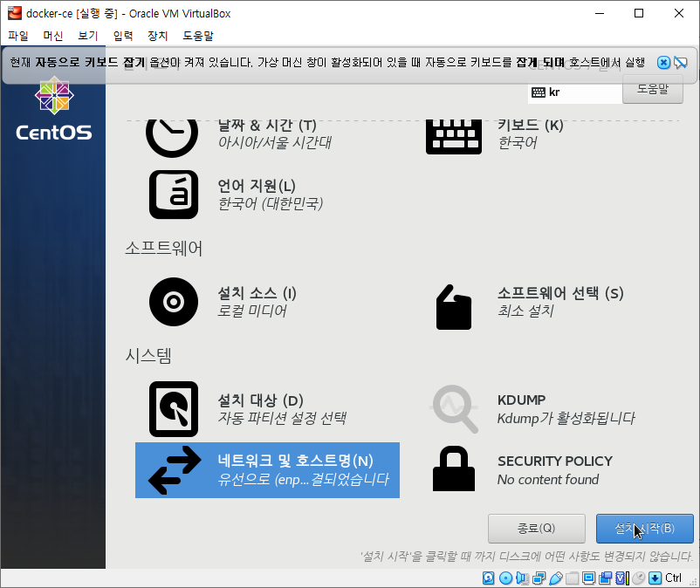The image size is (700, 588).
Task: Click '자동 파티션 설정 선택' text
Action: click(x=282, y=418)
